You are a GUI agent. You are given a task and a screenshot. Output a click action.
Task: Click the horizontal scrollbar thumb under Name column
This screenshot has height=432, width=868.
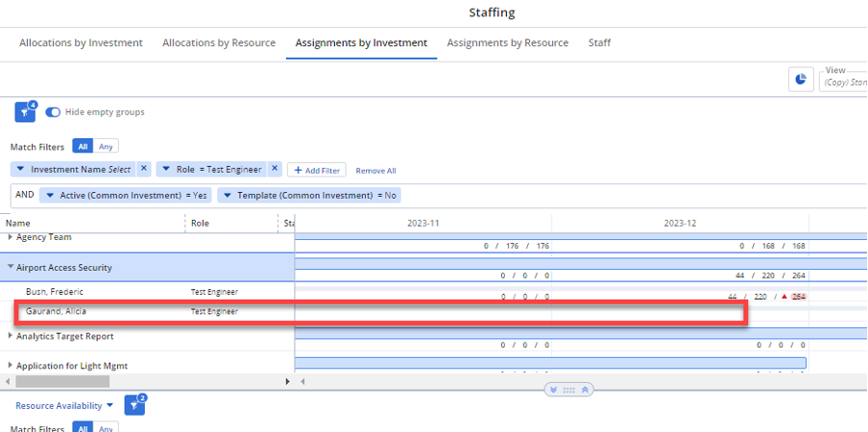(x=62, y=382)
